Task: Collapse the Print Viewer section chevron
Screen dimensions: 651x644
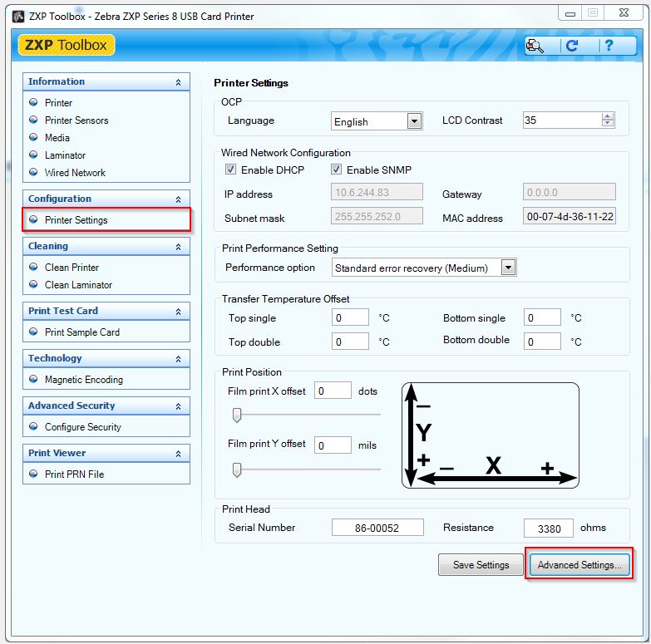Action: click(178, 454)
